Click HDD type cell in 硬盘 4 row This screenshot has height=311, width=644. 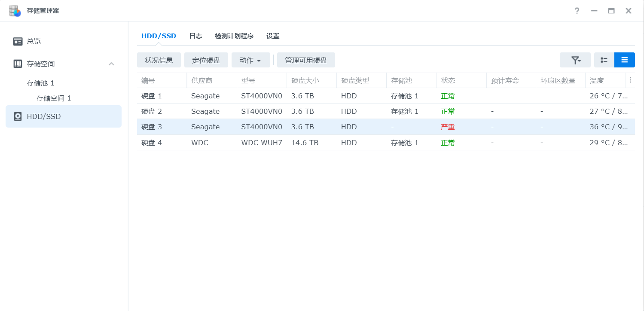point(349,143)
